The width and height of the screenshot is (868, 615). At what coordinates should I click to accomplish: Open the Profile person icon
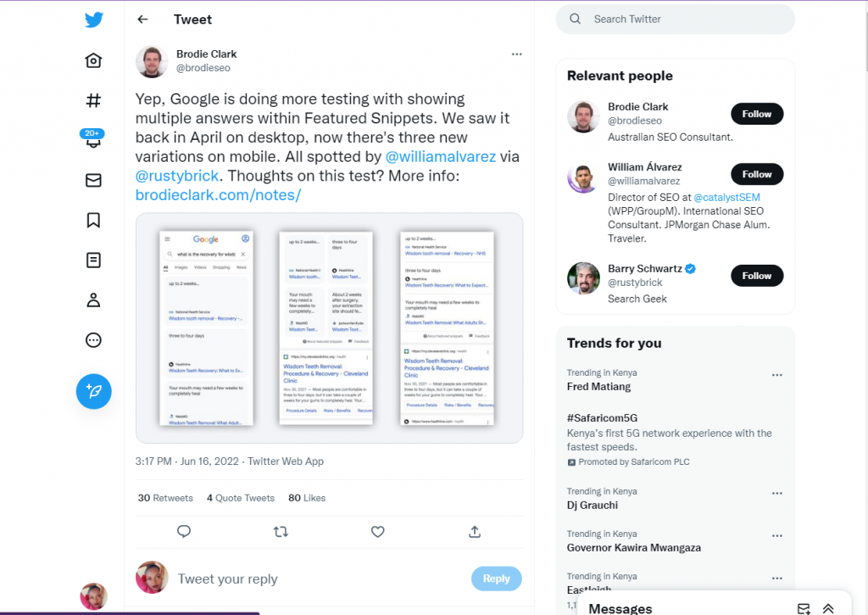[93, 299]
